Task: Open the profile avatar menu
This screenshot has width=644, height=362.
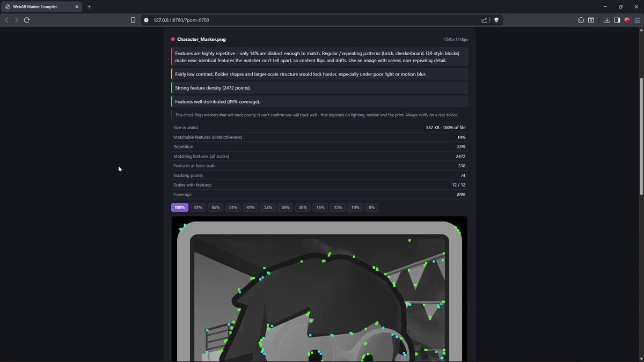Action: pyautogui.click(x=627, y=20)
